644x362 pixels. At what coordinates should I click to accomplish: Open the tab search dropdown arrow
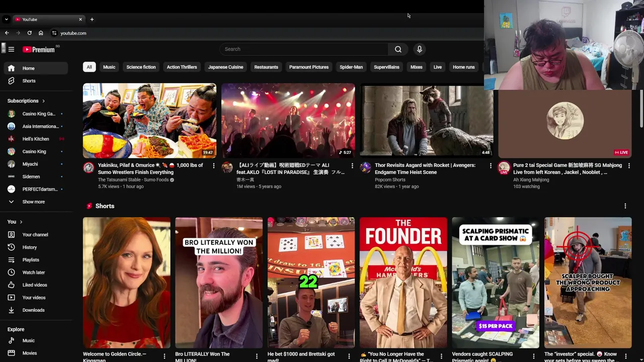point(6,20)
